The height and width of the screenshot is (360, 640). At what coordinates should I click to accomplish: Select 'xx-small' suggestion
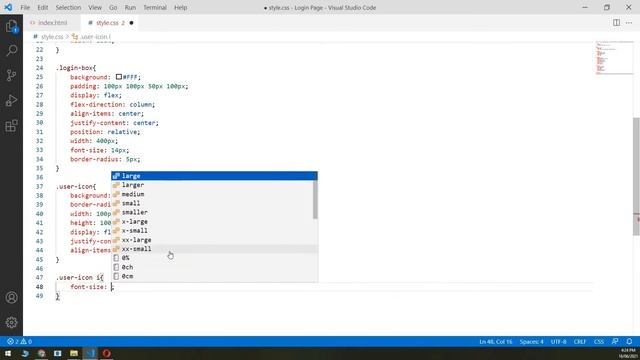click(212, 249)
